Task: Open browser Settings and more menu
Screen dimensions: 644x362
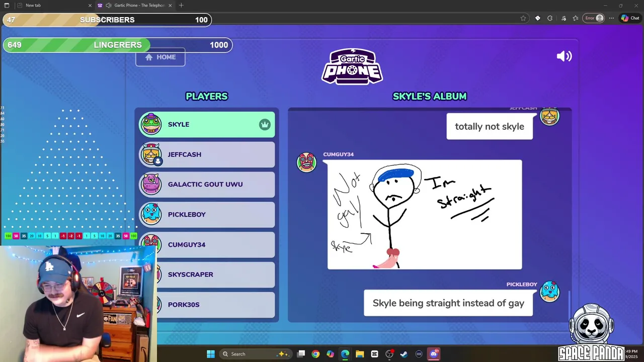Action: click(x=611, y=18)
